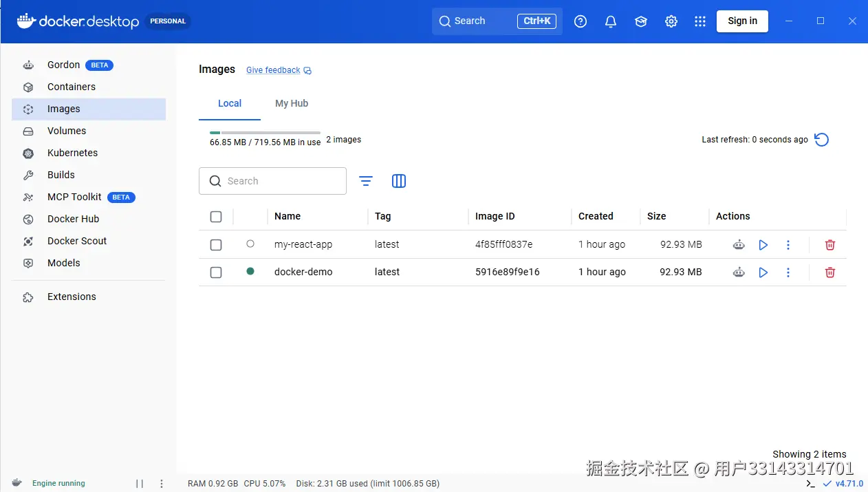Delete the docker-demo image
The height and width of the screenshot is (492, 868).
tap(830, 272)
